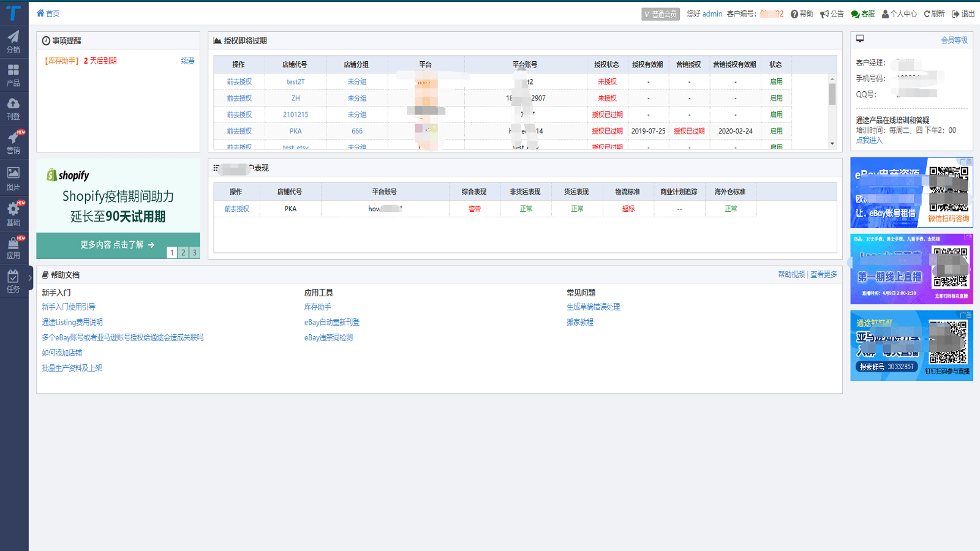Click 前去授权 for store test2T

point(239,81)
